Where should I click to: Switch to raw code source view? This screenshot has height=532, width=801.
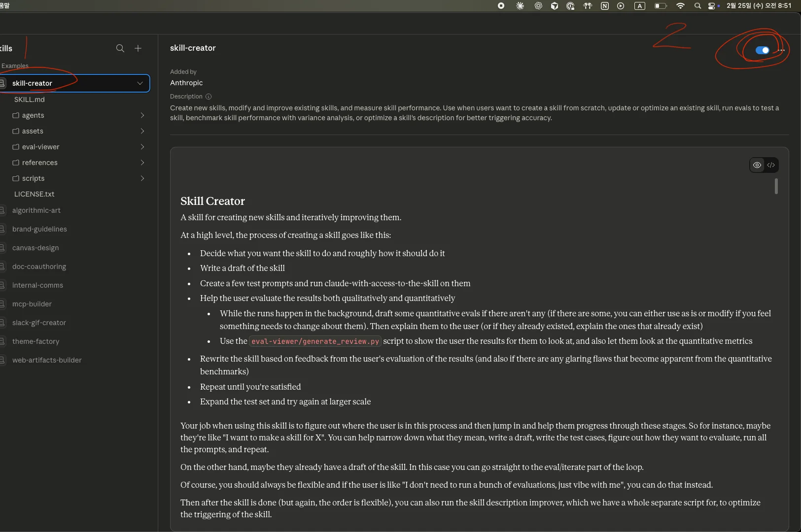(771, 165)
